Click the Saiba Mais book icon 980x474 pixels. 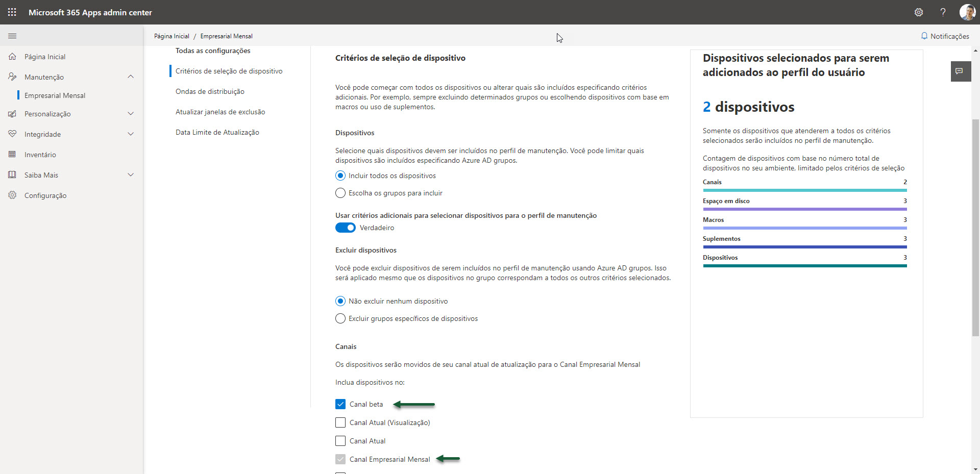tap(12, 175)
